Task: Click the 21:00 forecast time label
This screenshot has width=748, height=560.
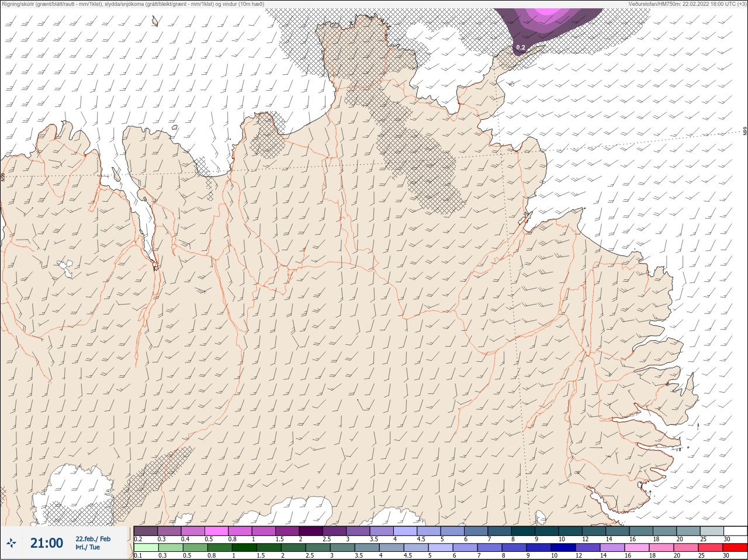Action: pos(47,543)
